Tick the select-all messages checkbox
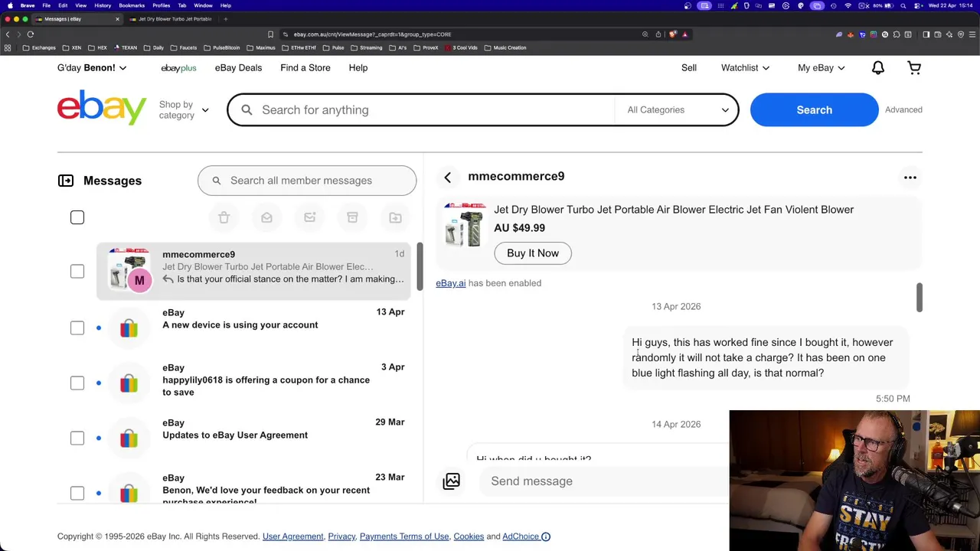 click(x=77, y=218)
